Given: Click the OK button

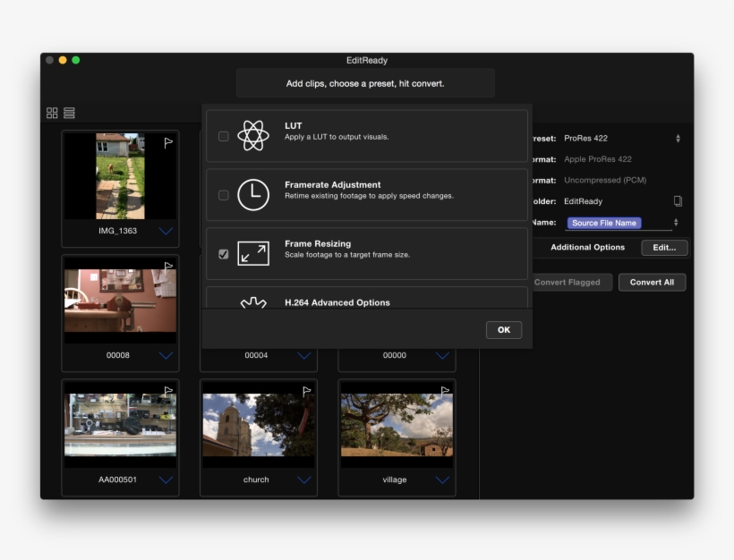Looking at the screenshot, I should point(503,329).
